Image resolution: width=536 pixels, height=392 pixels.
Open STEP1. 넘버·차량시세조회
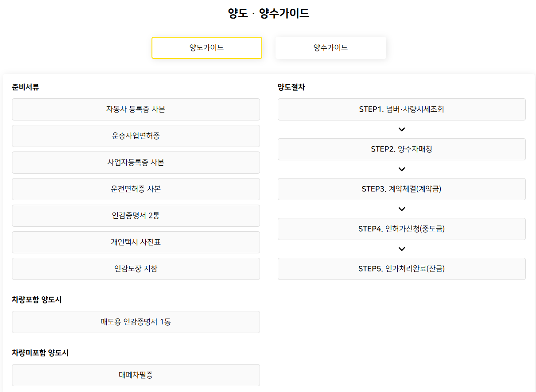coord(402,109)
